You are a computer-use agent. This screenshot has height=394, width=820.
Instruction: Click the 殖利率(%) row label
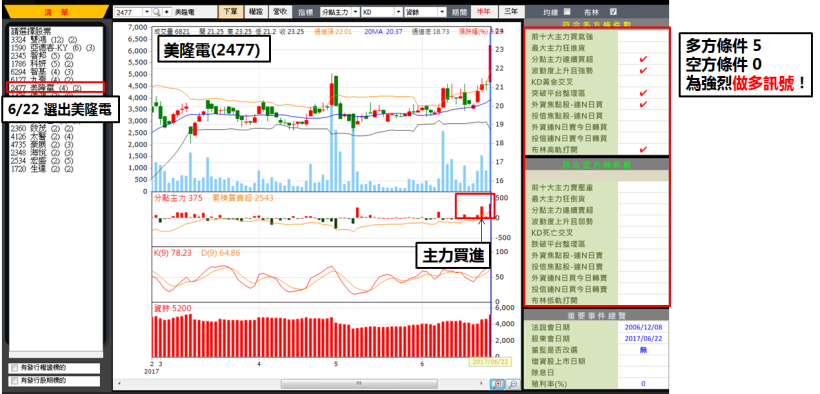coord(549,384)
